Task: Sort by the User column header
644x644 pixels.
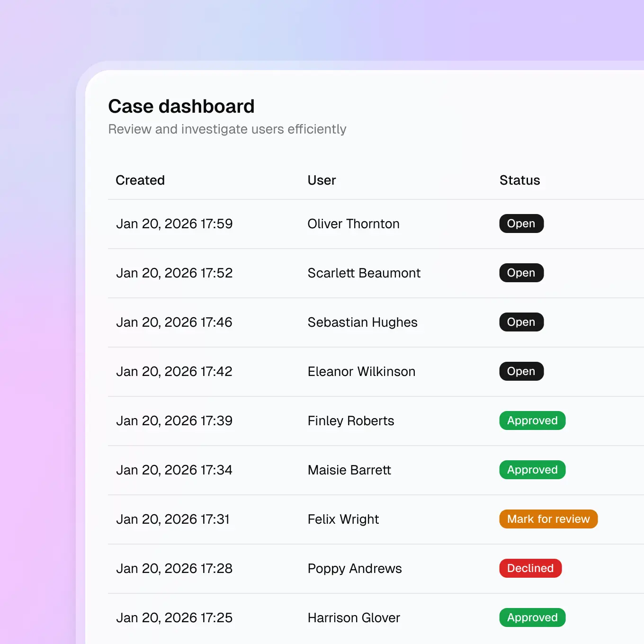Action: (322, 180)
